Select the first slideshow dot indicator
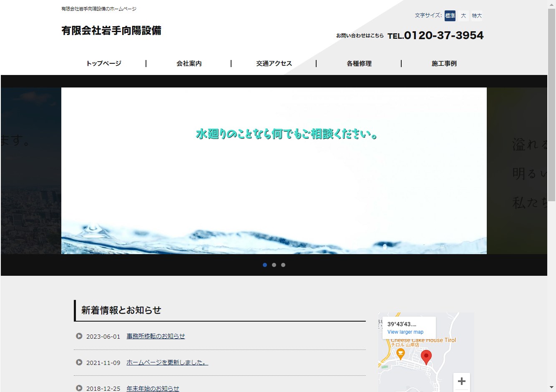This screenshot has height=392, width=556. pyautogui.click(x=265, y=265)
